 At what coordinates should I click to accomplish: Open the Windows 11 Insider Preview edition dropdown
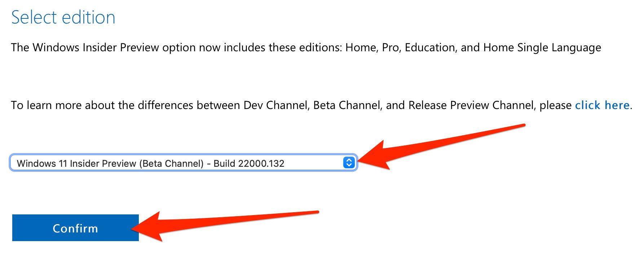click(x=184, y=163)
